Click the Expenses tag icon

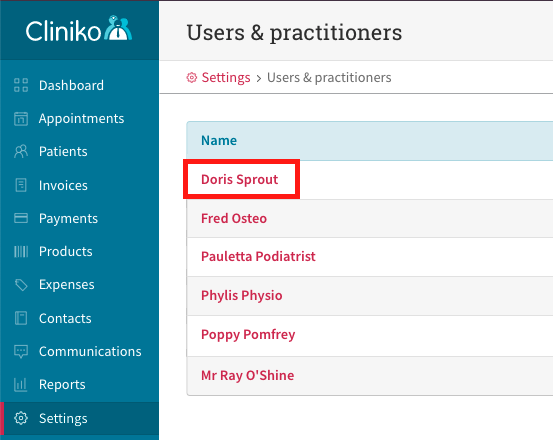point(21,285)
